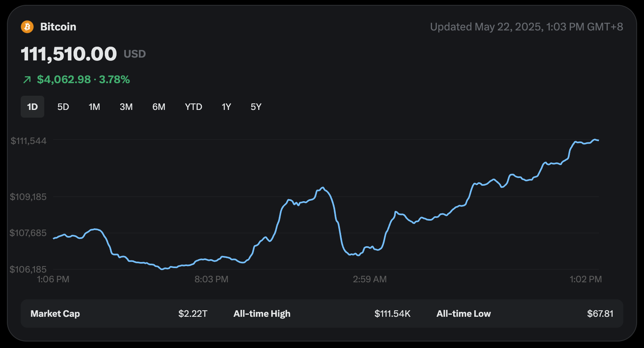The image size is (644, 348).
Task: Click the $109,185 price axis label
Action: click(x=28, y=197)
